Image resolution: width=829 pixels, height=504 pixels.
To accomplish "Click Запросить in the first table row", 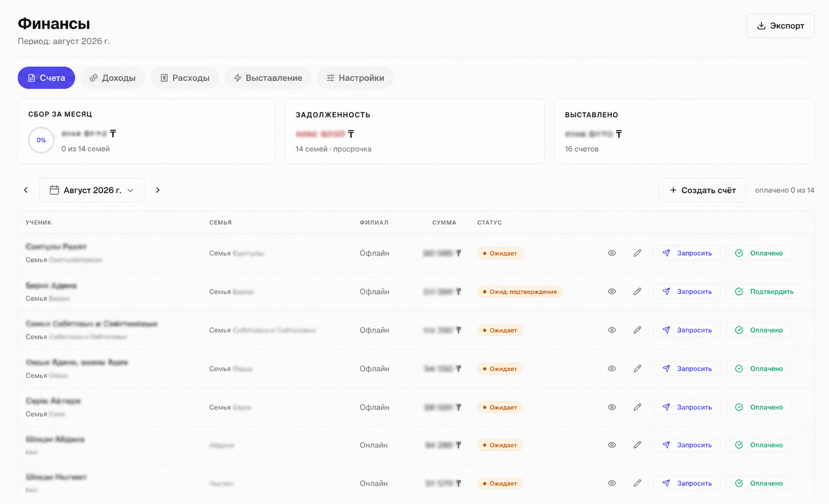I will coord(687,253).
